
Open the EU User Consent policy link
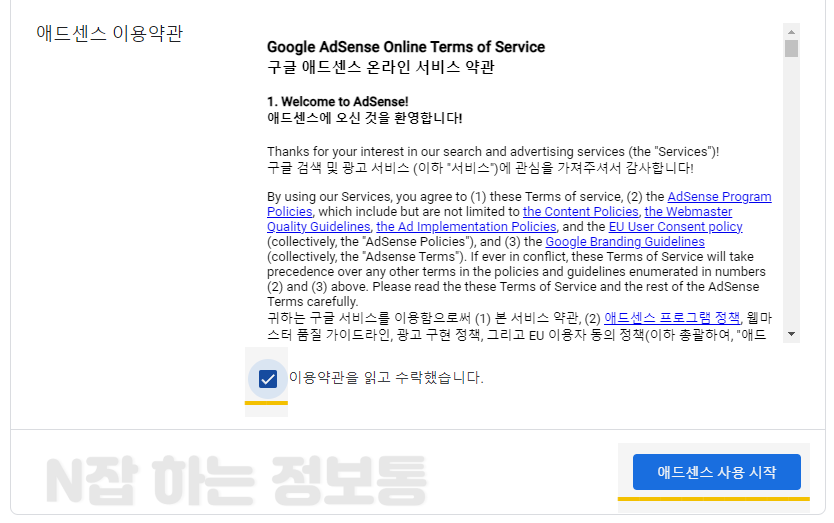(675, 227)
